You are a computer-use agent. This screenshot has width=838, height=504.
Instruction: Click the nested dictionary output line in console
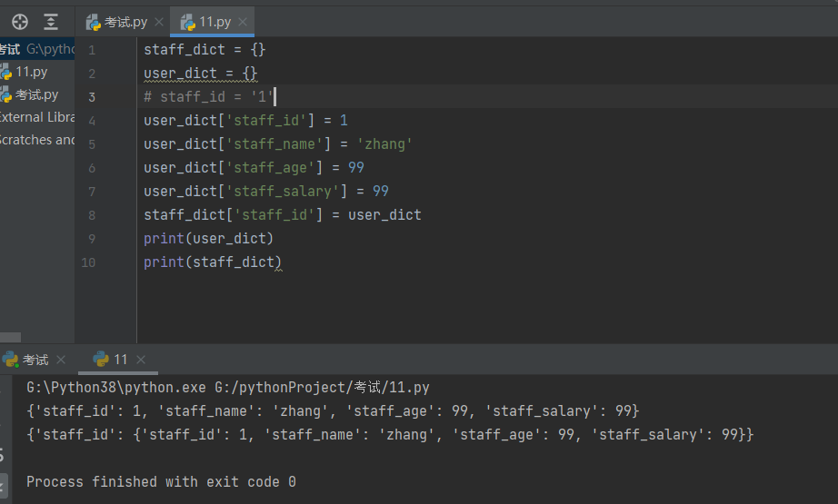[390, 434]
